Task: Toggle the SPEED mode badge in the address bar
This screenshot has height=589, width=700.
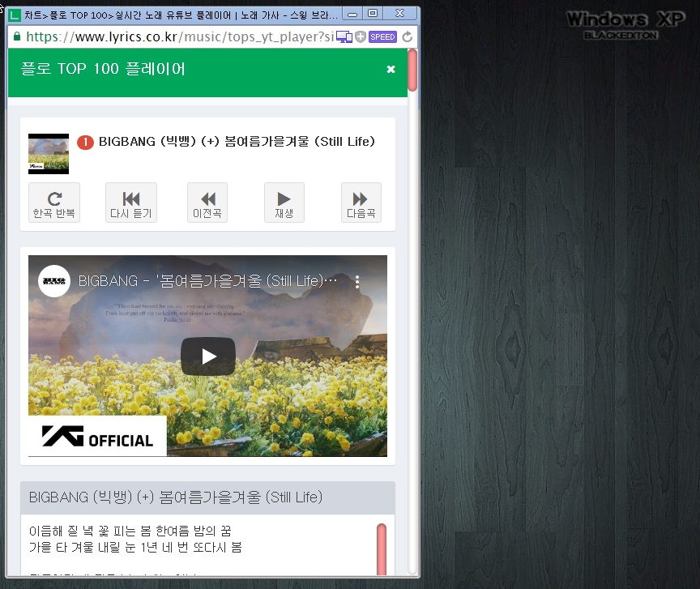Action: point(382,37)
